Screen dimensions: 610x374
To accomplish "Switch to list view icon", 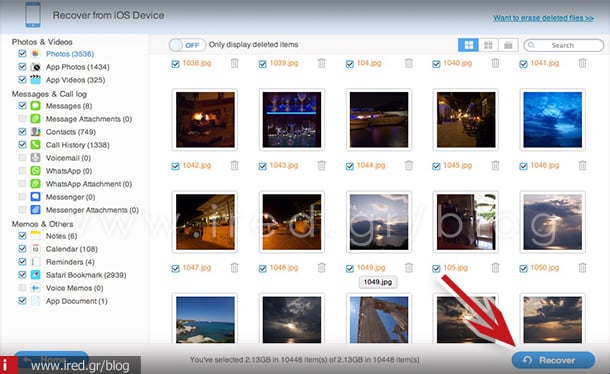I will pos(508,45).
